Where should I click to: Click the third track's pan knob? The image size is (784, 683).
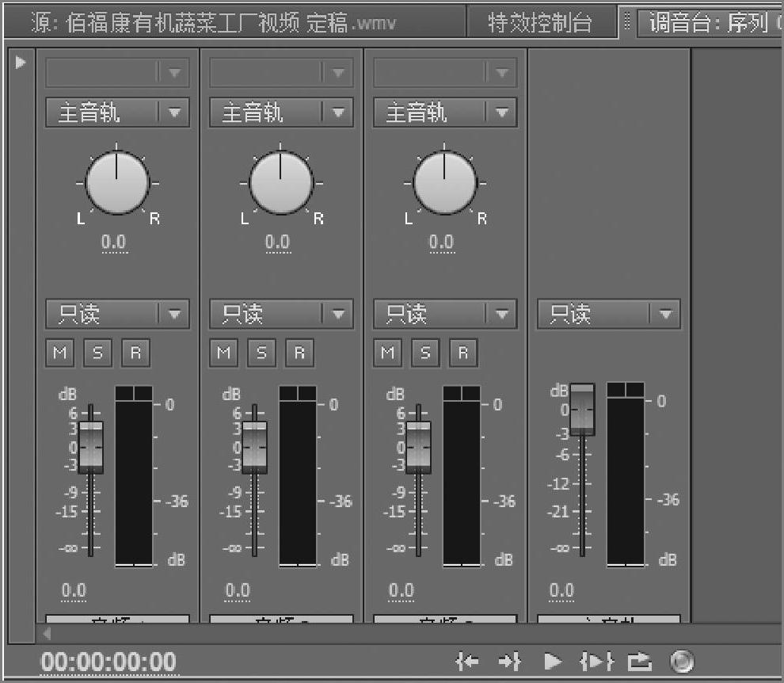pos(445,182)
